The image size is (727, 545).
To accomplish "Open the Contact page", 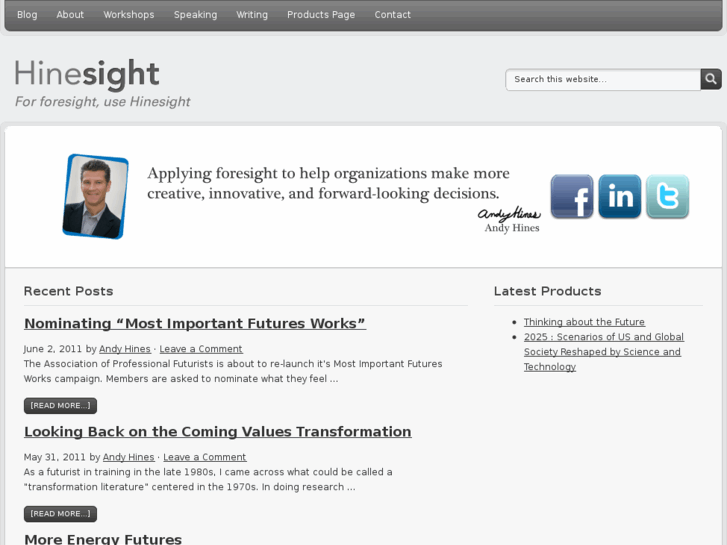I will pos(393,15).
